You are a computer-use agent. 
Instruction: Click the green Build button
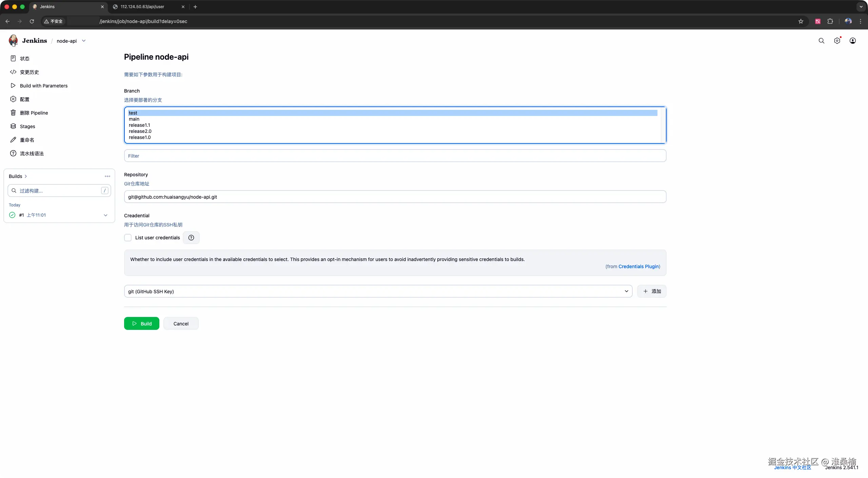coord(141,323)
